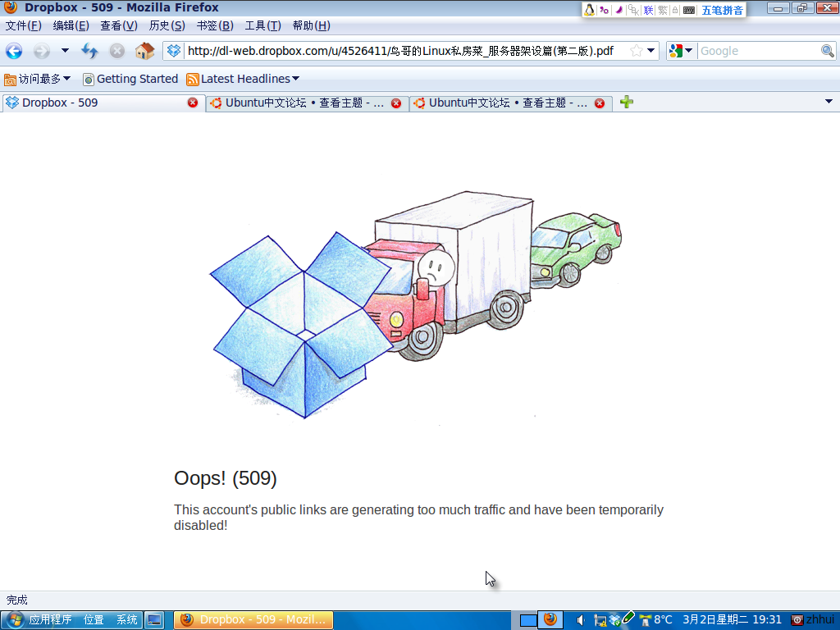This screenshot has height=630, width=840.
Task: Go to the home page icon
Action: click(144, 51)
